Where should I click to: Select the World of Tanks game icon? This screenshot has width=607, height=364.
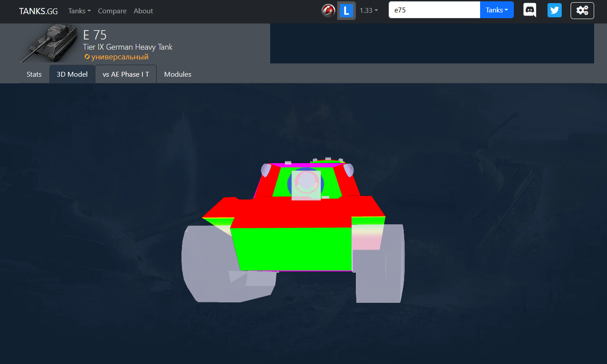(x=328, y=11)
